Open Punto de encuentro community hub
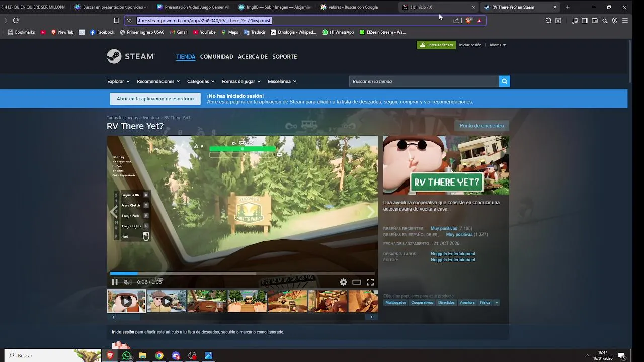This screenshot has height=362, width=644. click(x=481, y=126)
